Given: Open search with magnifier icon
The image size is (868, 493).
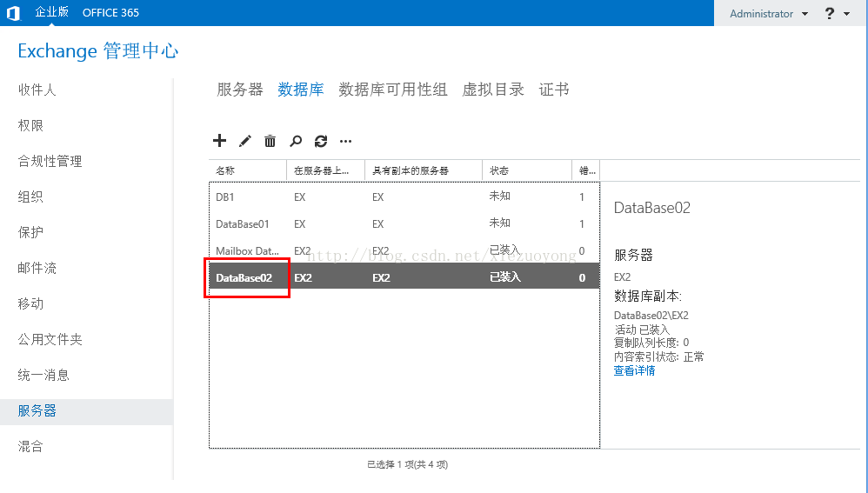Looking at the screenshot, I should [x=296, y=141].
